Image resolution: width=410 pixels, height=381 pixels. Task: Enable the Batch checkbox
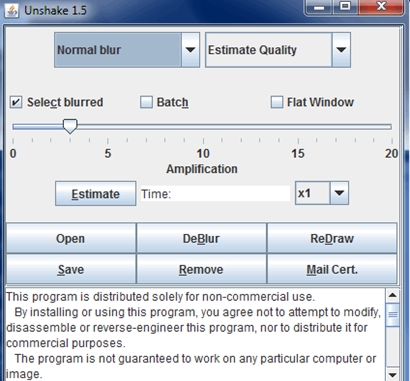click(x=146, y=102)
